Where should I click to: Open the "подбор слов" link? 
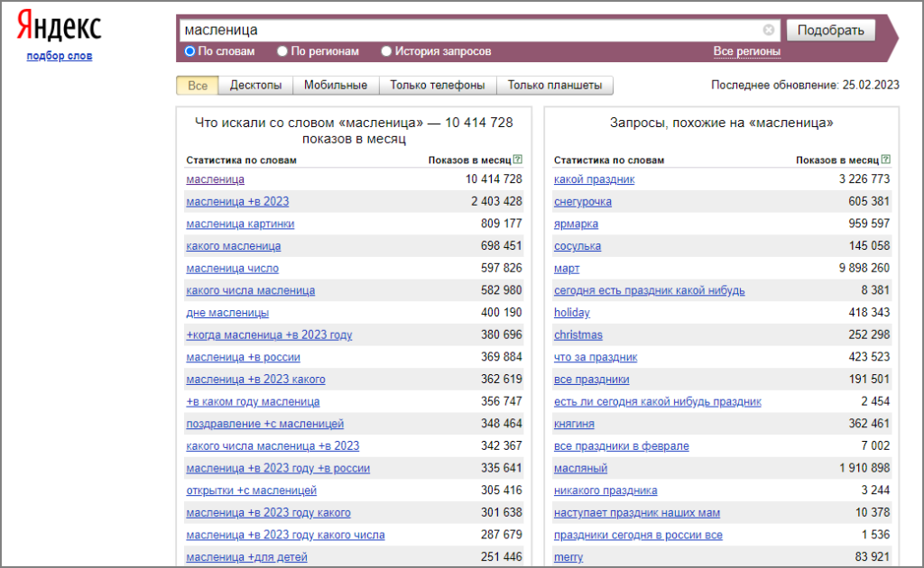tap(60, 56)
